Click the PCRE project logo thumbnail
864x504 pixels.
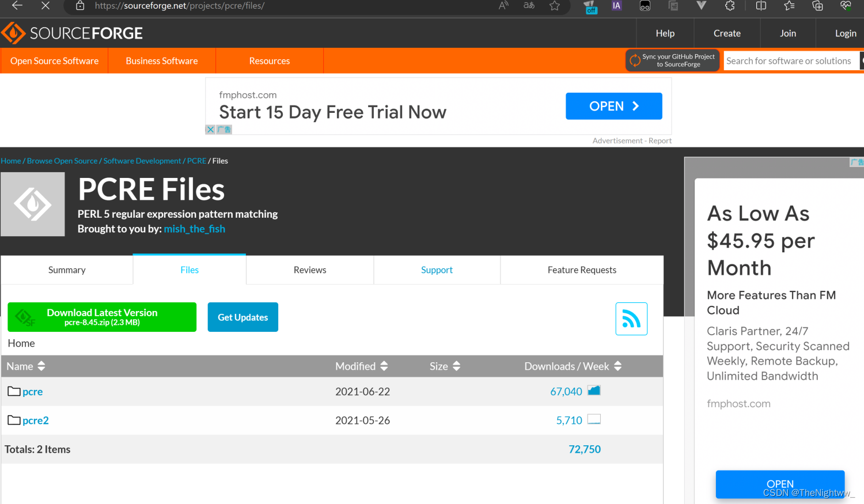click(33, 204)
